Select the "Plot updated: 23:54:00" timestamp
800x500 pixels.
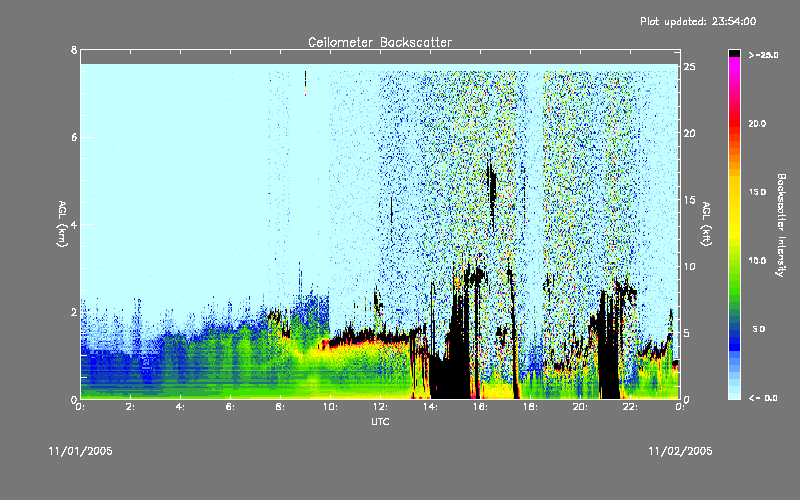pos(698,21)
